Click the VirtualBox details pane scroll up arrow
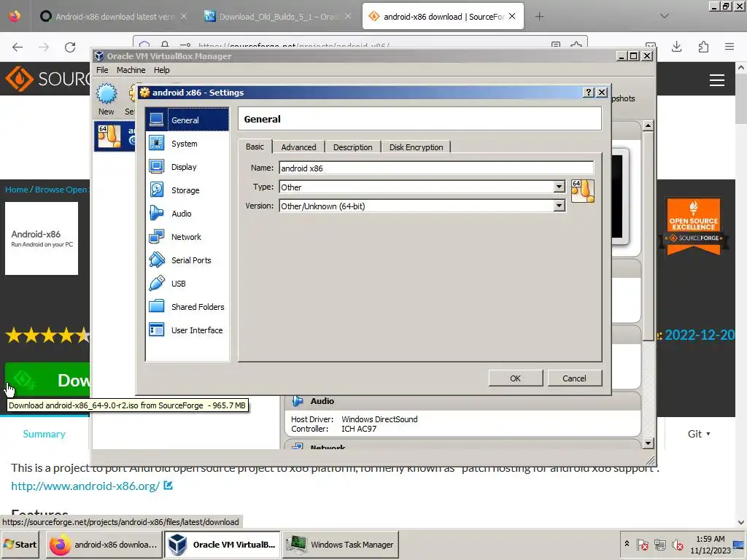This screenshot has width=747, height=560. [x=648, y=125]
